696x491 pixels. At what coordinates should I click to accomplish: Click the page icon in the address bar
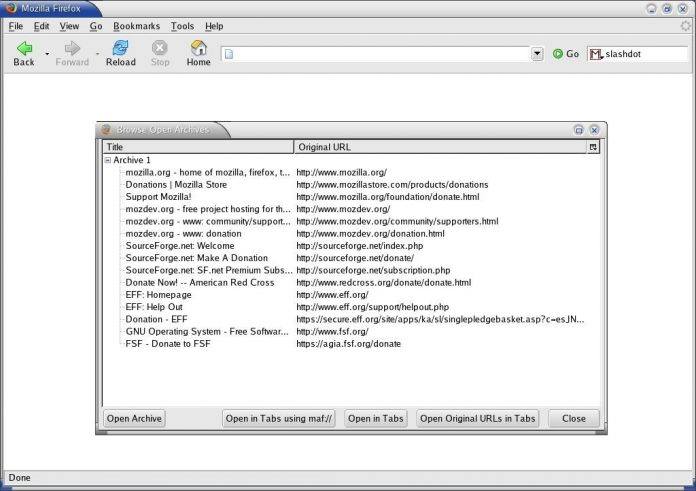(x=229, y=54)
